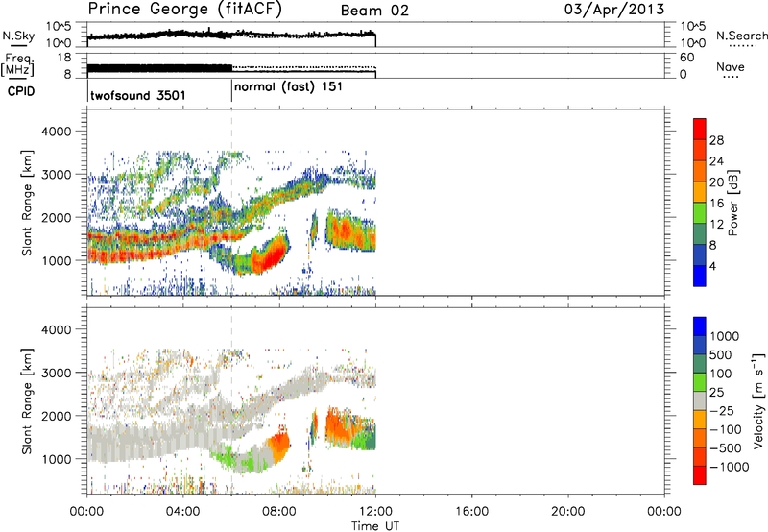Click Power colorbar tick value 28
768x532 pixels.
pos(716,140)
